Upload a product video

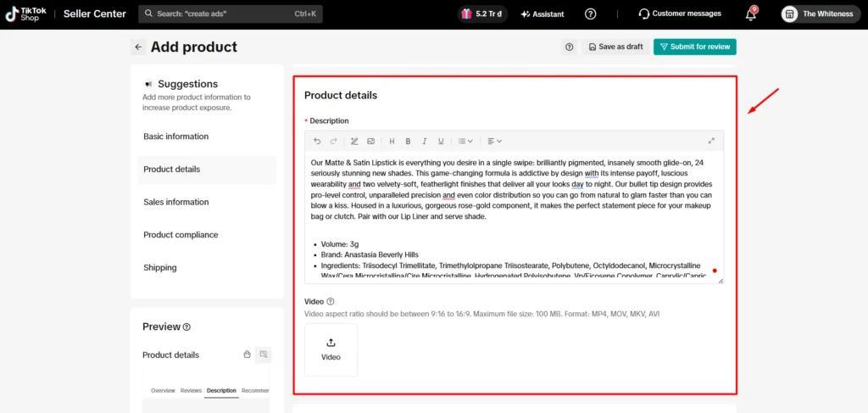331,350
